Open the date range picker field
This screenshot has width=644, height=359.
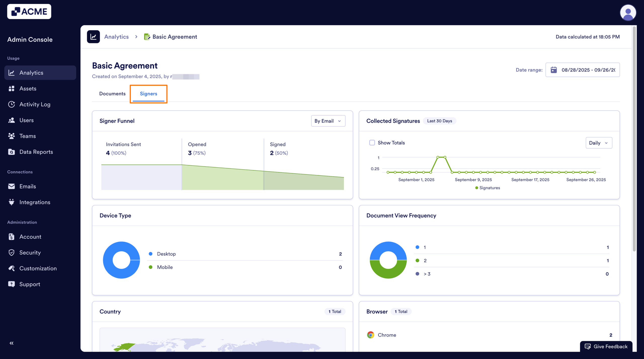(582, 70)
